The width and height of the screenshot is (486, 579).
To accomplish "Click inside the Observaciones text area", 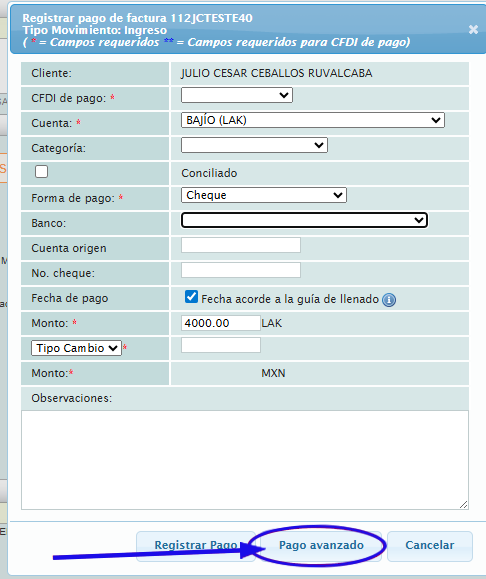I will [x=245, y=460].
